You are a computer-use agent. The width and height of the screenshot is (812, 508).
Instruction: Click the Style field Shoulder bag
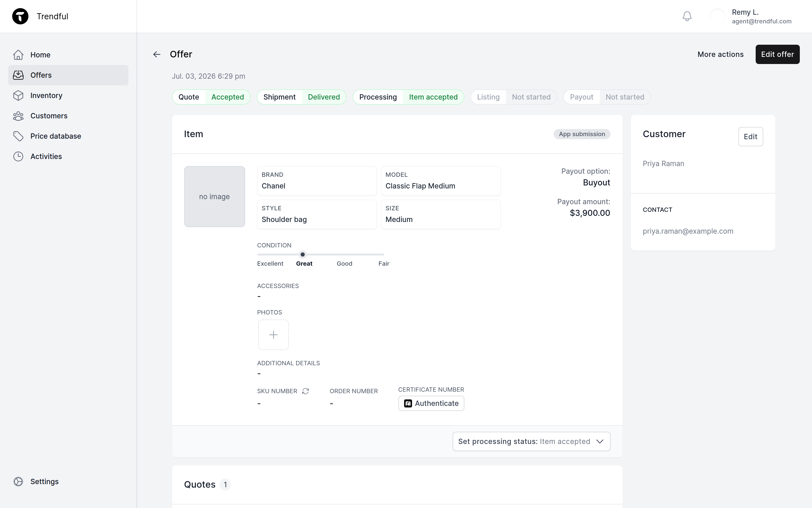[x=317, y=214]
